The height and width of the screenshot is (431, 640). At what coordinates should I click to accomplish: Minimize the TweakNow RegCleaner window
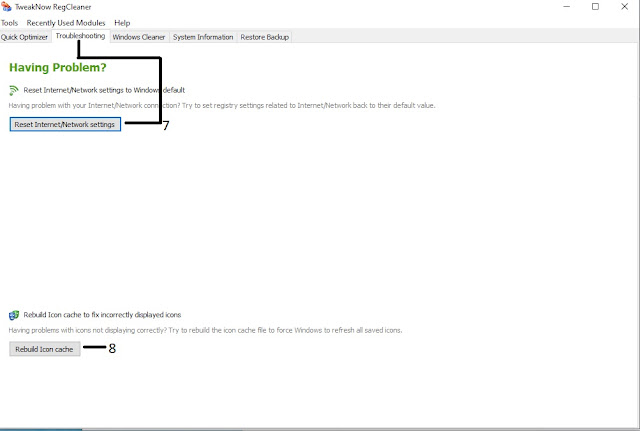point(567,7)
